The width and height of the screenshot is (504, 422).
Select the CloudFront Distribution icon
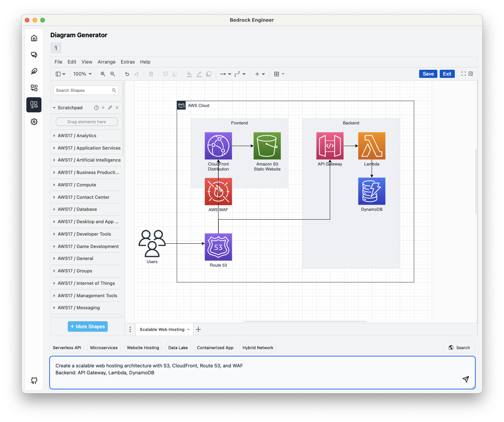[218, 146]
